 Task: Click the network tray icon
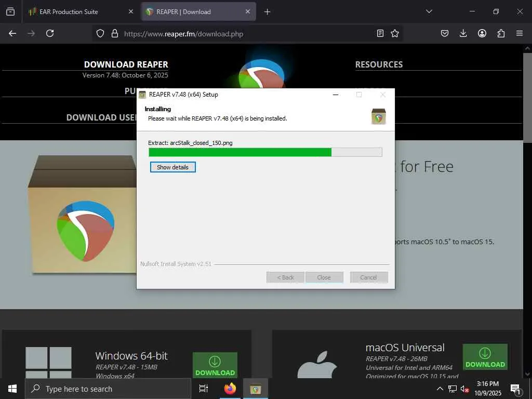click(x=453, y=389)
